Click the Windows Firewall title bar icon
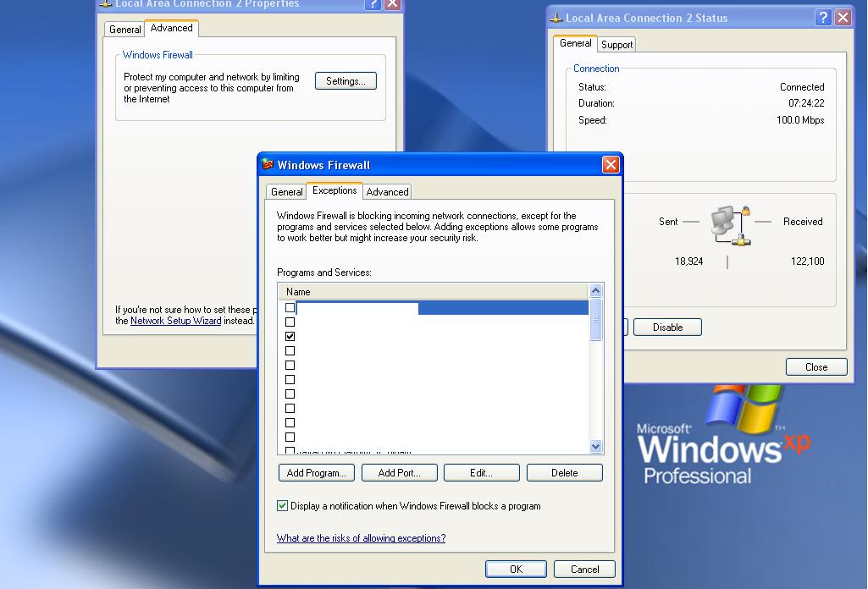Image resolution: width=868 pixels, height=589 pixels. (x=268, y=164)
